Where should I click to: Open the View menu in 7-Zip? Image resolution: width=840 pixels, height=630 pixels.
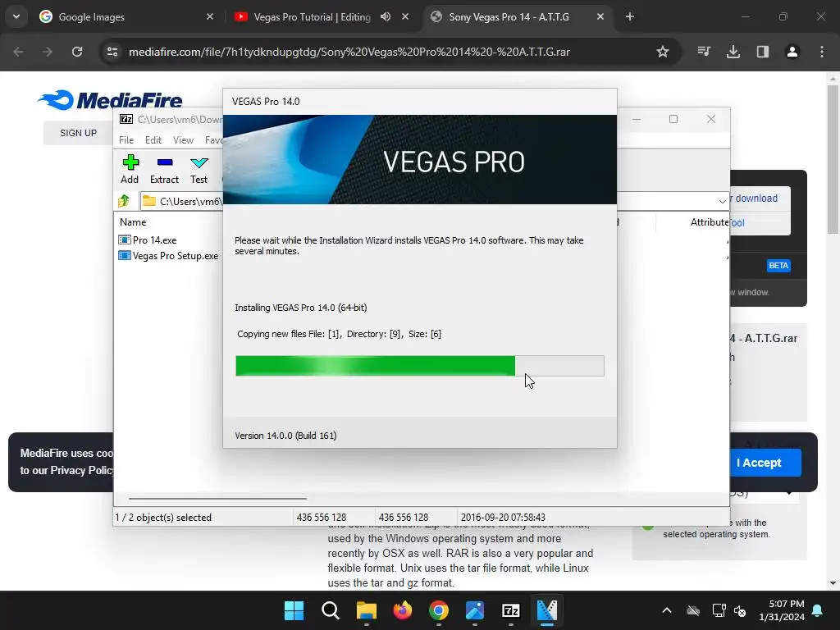pos(183,139)
